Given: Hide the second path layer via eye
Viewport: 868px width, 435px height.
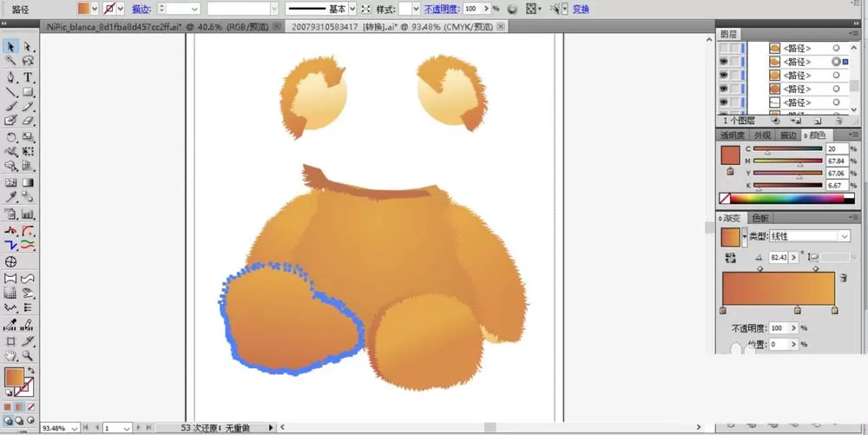Looking at the screenshot, I should [724, 62].
